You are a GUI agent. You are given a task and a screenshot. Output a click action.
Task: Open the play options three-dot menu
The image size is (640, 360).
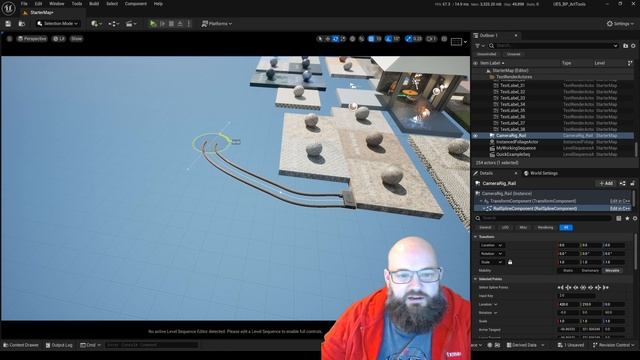coord(189,24)
